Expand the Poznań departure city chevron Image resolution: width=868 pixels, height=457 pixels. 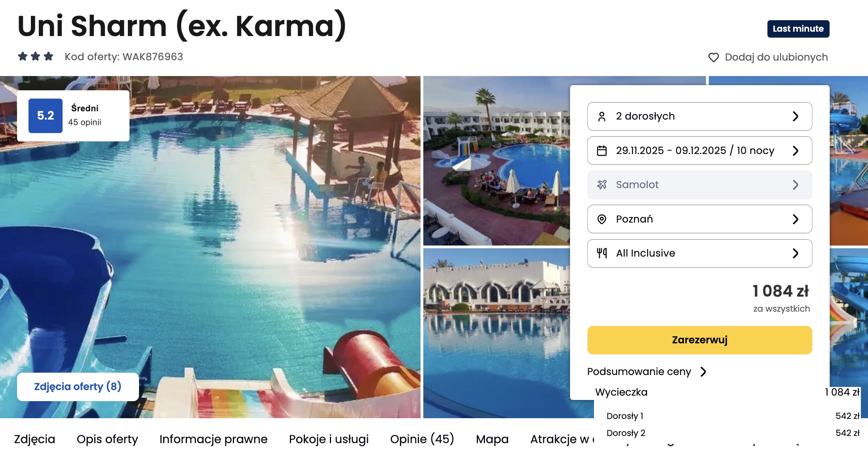click(796, 219)
